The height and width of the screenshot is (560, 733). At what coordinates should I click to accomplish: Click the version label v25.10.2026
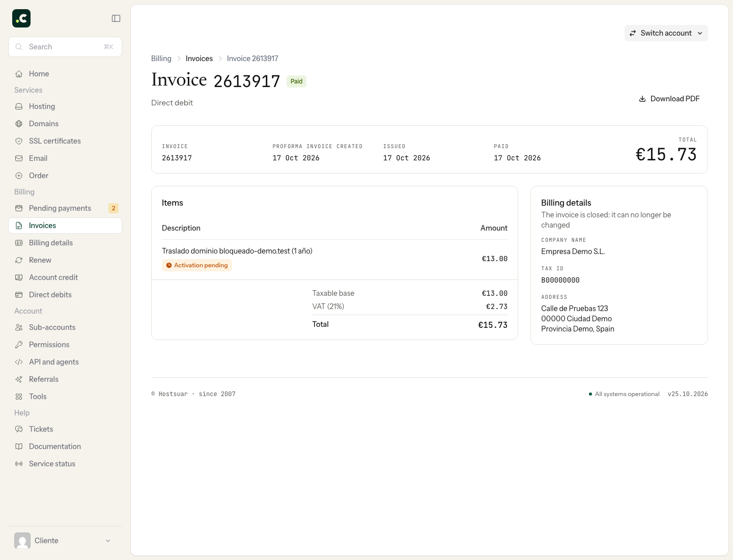[688, 394]
